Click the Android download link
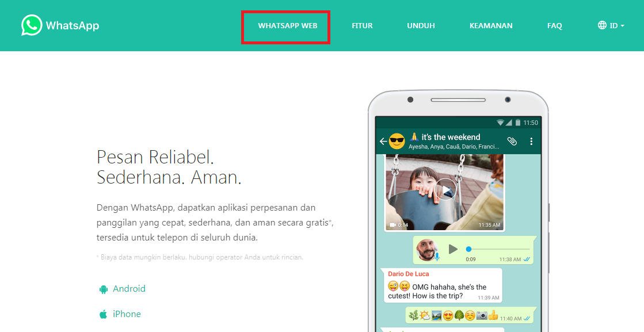 129,289
